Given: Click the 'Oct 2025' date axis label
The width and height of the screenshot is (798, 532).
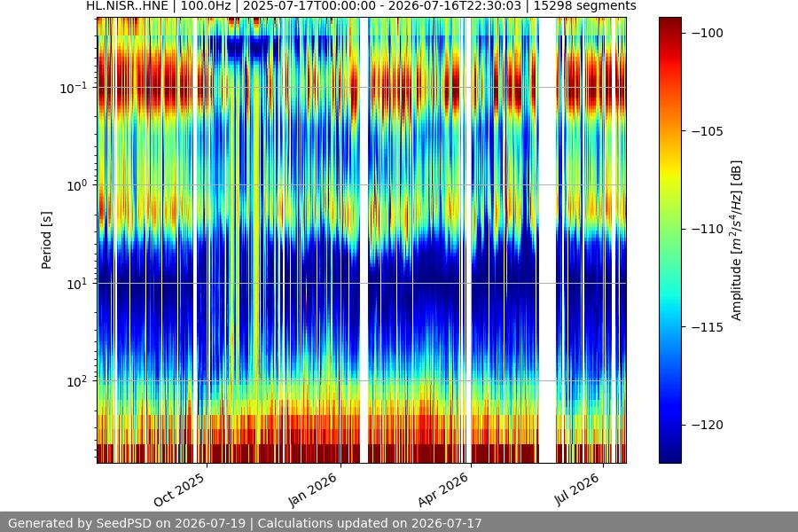Looking at the screenshot, I should [179, 489].
